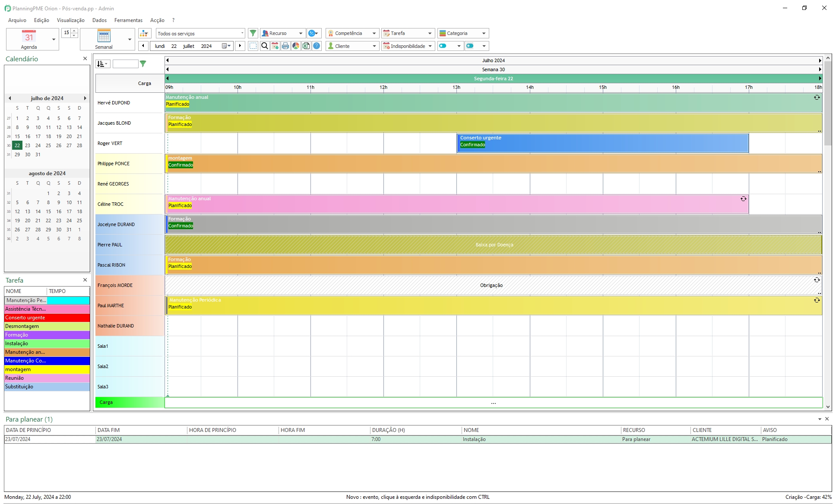Select the Conserto urgente task of Roger VERT
Image resolution: width=836 pixels, height=504 pixels.
click(x=602, y=143)
